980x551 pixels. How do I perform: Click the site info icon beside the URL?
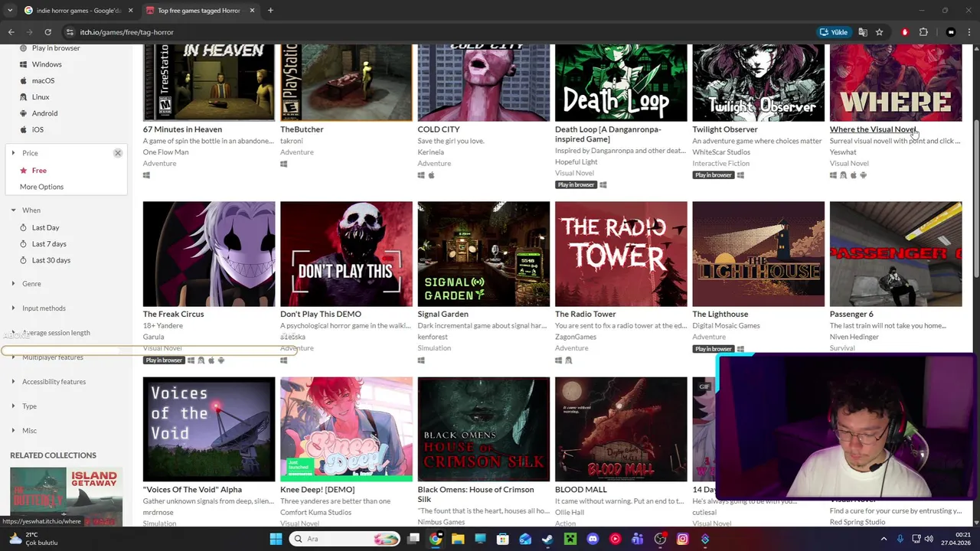(x=70, y=32)
